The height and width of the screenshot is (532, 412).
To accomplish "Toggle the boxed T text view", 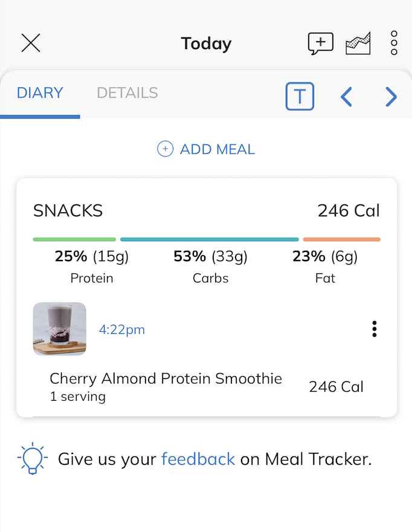I will click(300, 96).
